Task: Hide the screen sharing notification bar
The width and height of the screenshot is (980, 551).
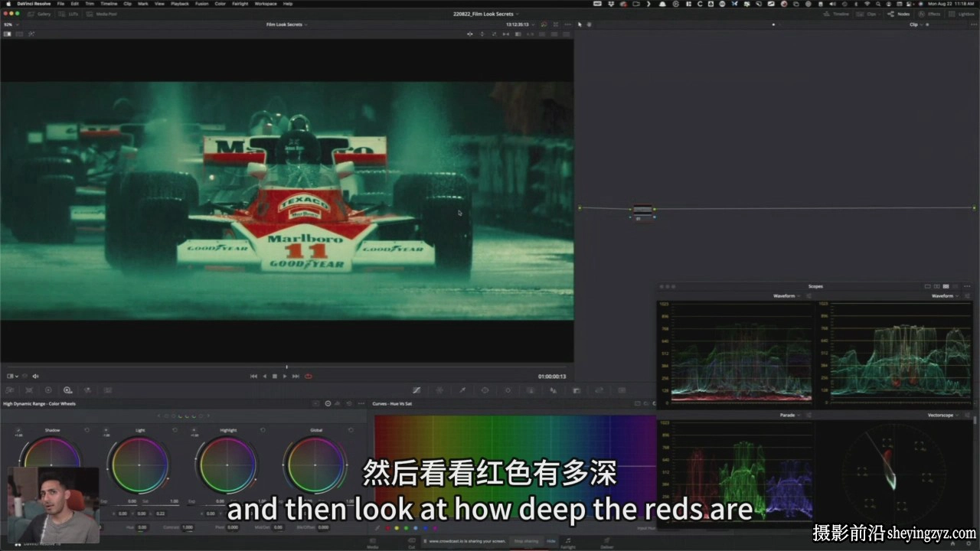Action: click(x=550, y=541)
